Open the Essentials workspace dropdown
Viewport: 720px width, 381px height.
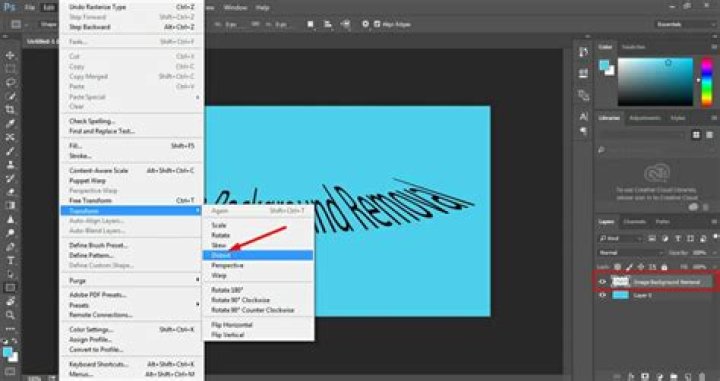[685, 24]
